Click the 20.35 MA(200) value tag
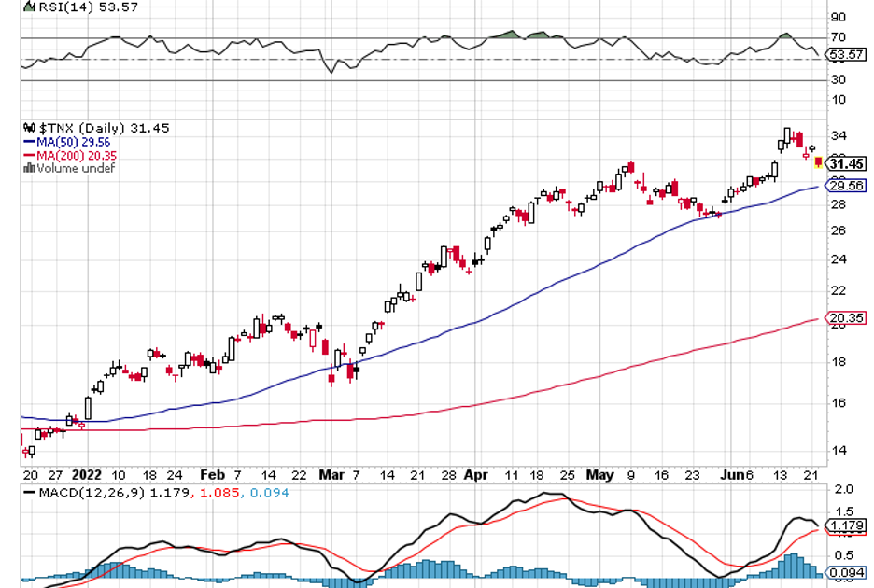This screenshot has height=588, width=874. click(x=848, y=319)
